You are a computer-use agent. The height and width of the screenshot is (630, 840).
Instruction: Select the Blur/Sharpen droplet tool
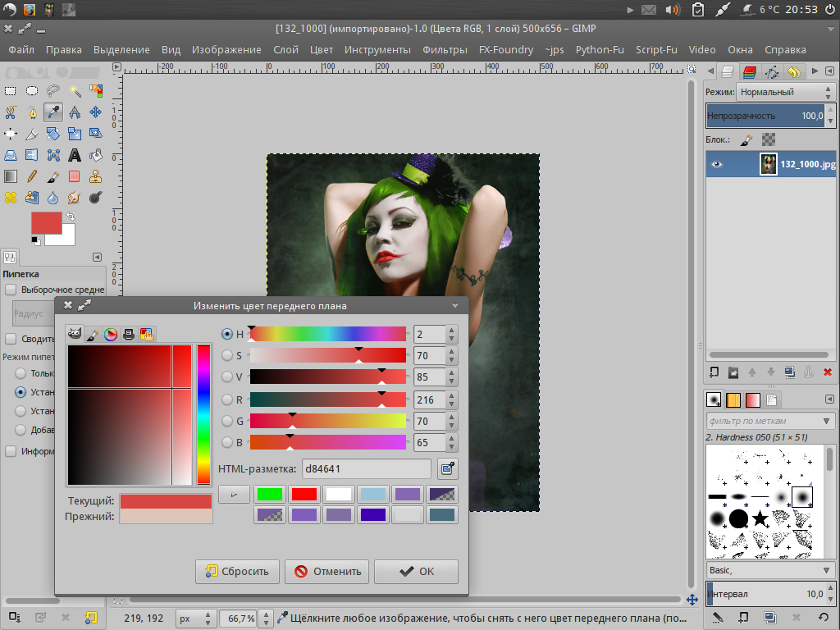[53, 199]
